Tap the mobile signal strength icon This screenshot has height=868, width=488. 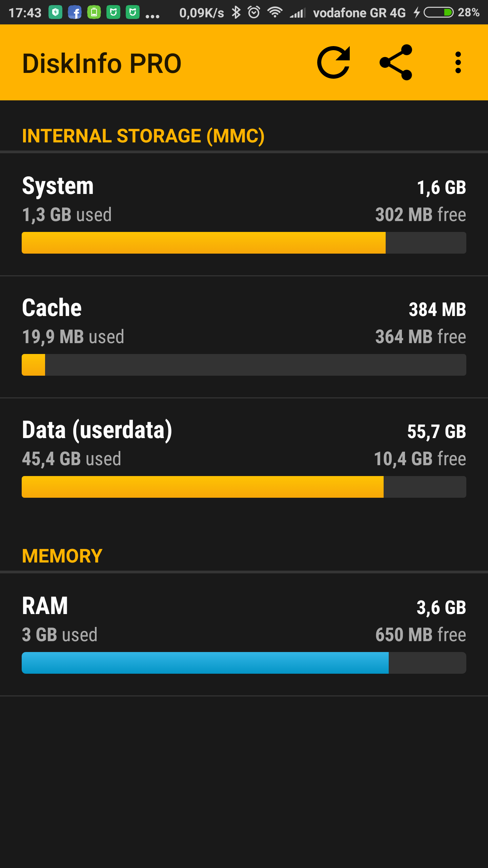pyautogui.click(x=298, y=13)
